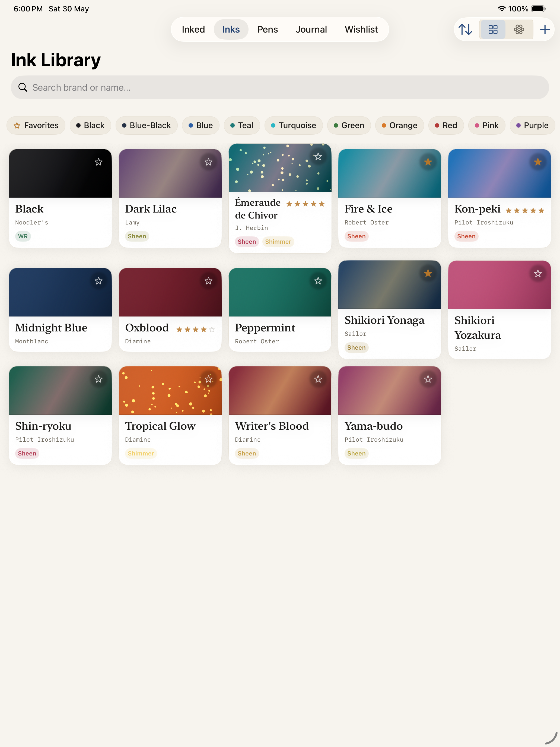Click the search brand or name field

[x=280, y=87]
